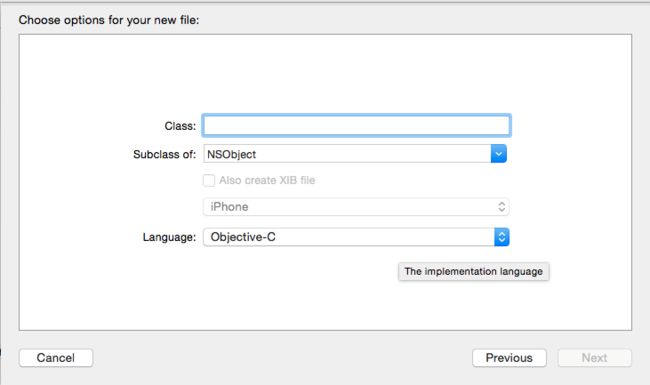Open the iPhone device popup menu
Image resolution: width=650 pixels, height=385 pixels.
(356, 207)
